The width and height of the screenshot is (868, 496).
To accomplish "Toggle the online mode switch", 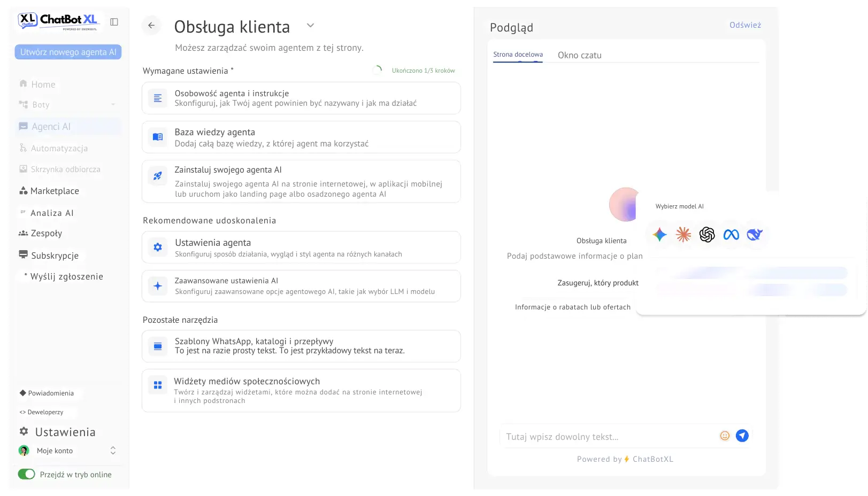I will pos(26,474).
